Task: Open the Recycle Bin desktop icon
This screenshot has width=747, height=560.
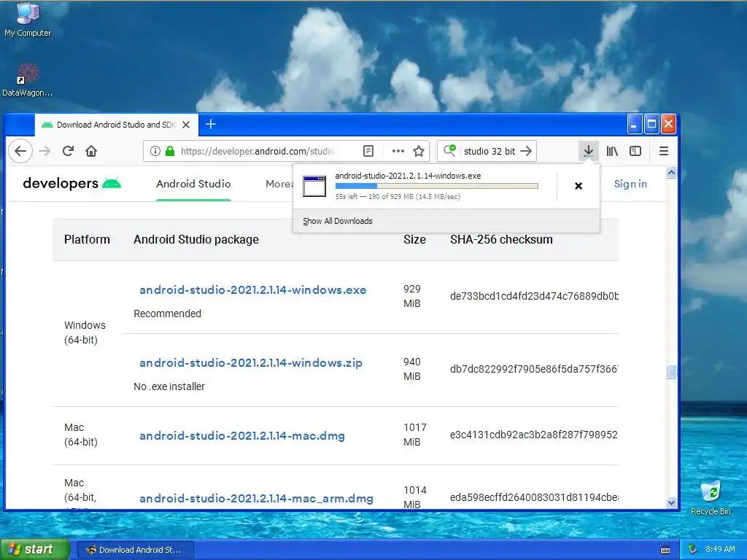Action: point(711,498)
